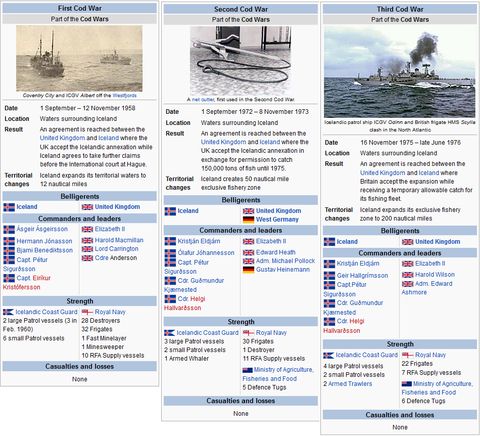The height and width of the screenshot is (436, 480).
Task: Click the Coventry City and ICGV Albert photo
Action: pos(79,58)
